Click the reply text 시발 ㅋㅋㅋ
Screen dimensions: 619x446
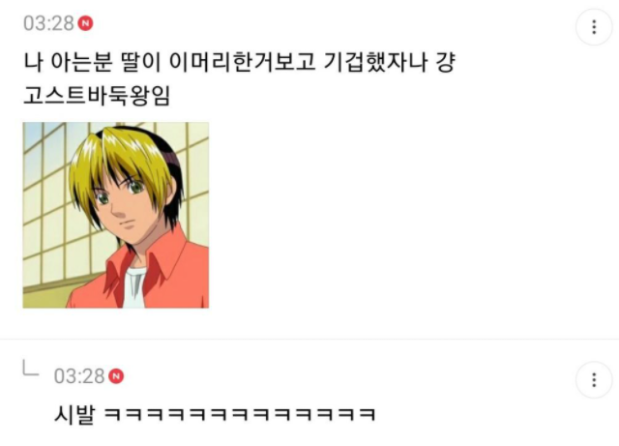pos(215,414)
